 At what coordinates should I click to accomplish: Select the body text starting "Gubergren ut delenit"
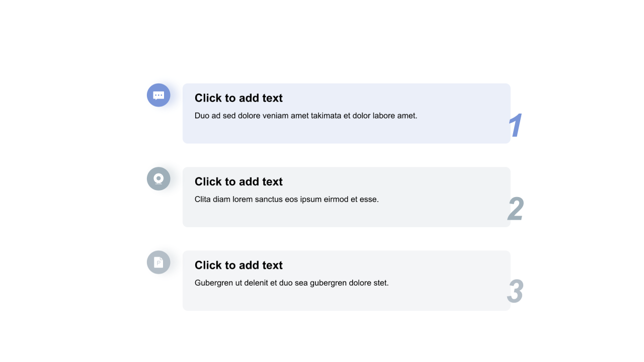tap(292, 283)
